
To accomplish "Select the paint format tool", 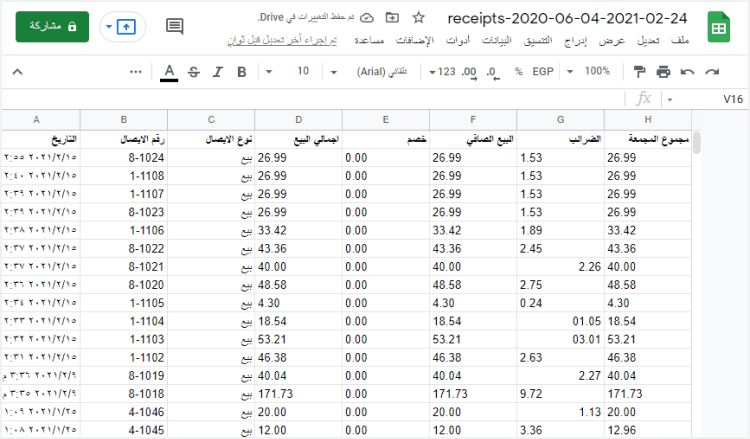I will click(639, 72).
